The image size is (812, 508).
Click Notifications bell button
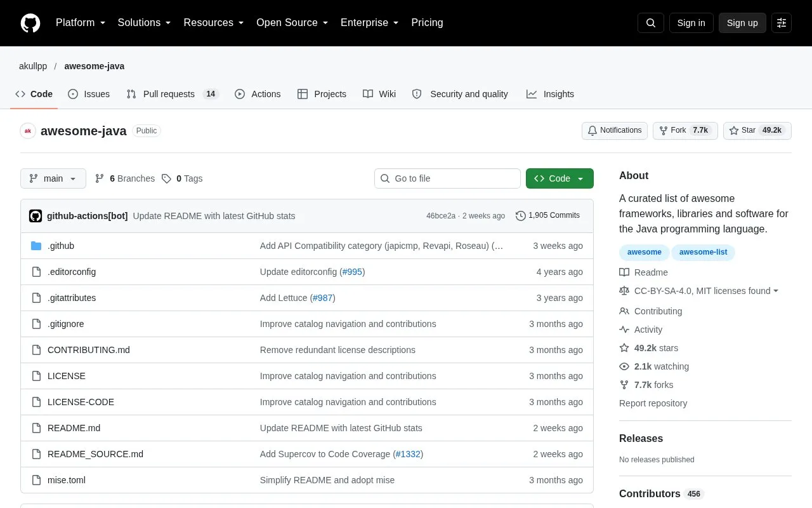[x=615, y=131]
